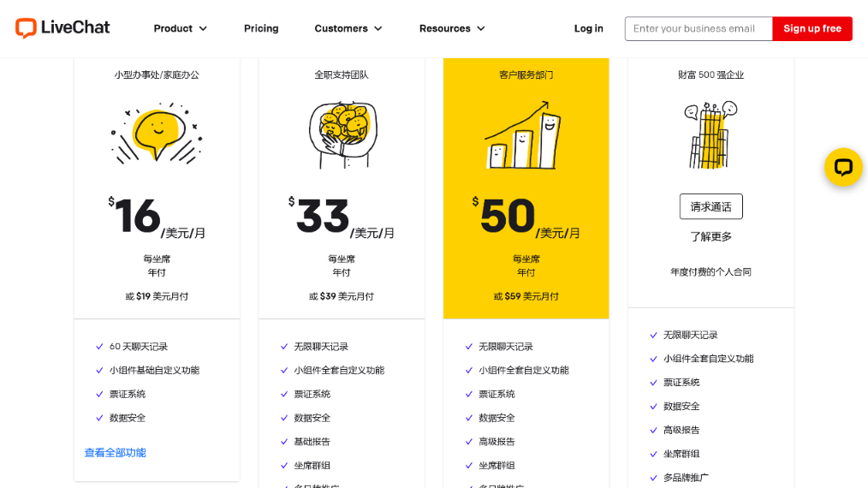Click checkmark beside 60 天聊天记录
868x488 pixels.
[99, 347]
